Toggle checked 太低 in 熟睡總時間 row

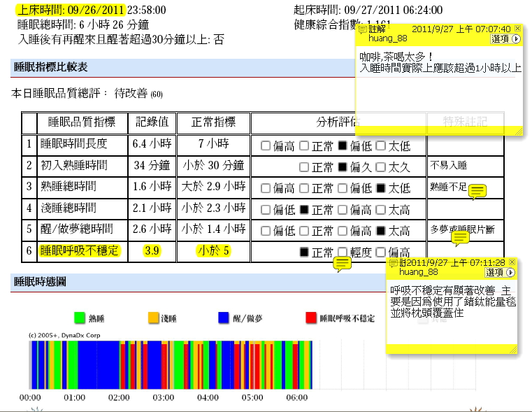[381, 188]
